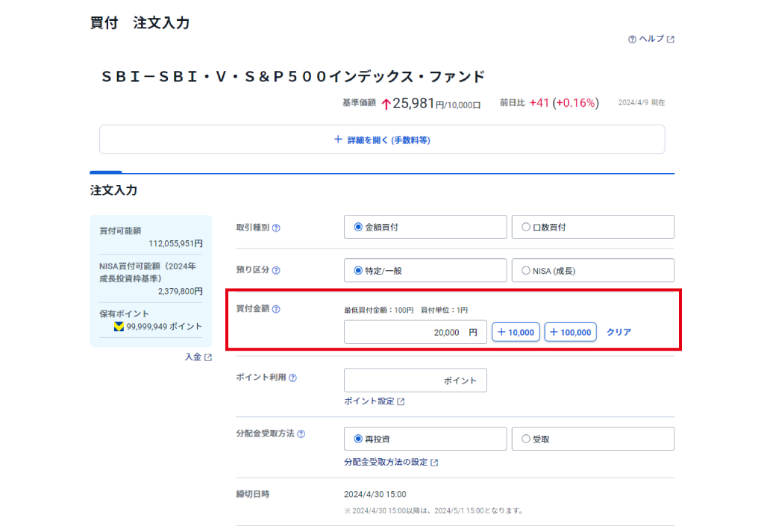Click the 2024/4/9 現在 date text
The width and height of the screenshot is (764, 532).
642,103
